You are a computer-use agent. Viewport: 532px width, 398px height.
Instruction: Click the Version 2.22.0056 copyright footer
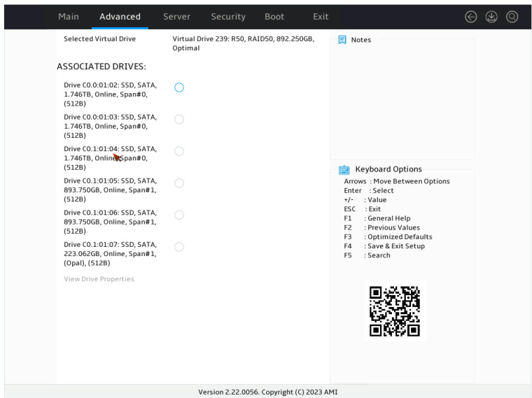click(x=268, y=392)
